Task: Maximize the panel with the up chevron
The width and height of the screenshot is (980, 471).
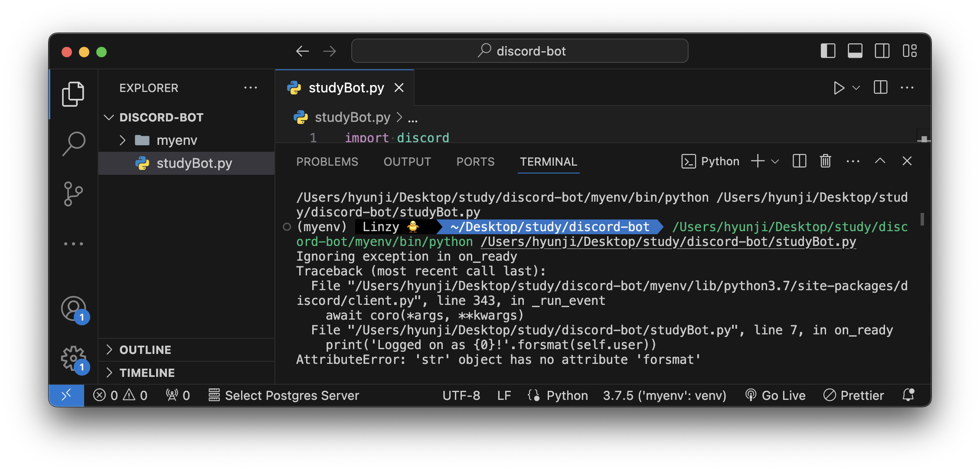Action: tap(880, 161)
